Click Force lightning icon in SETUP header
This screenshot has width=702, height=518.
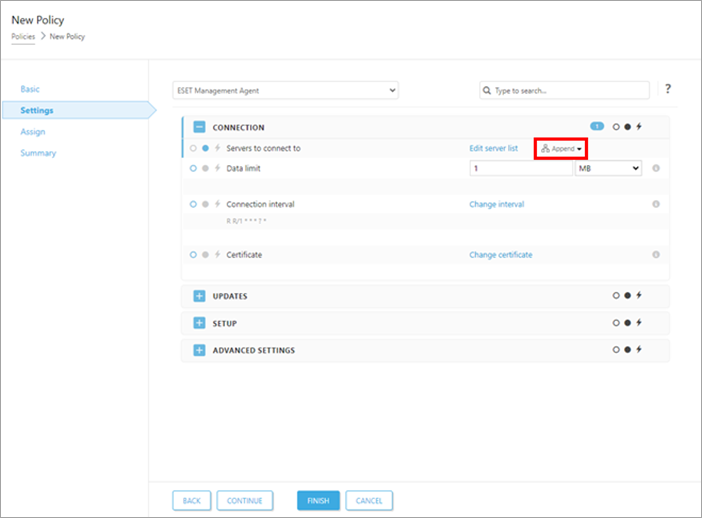click(x=639, y=322)
